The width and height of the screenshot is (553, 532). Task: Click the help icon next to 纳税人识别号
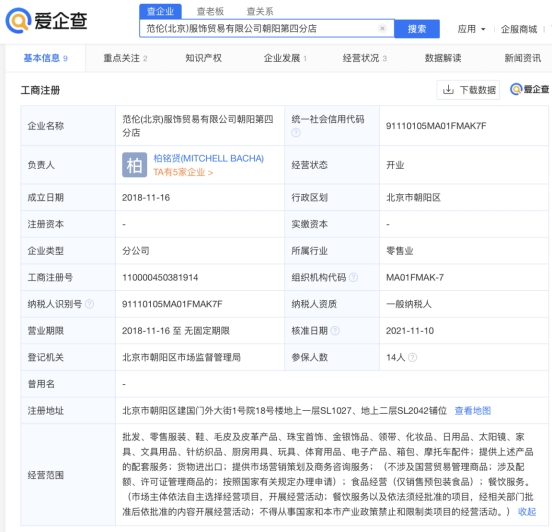pos(90,304)
